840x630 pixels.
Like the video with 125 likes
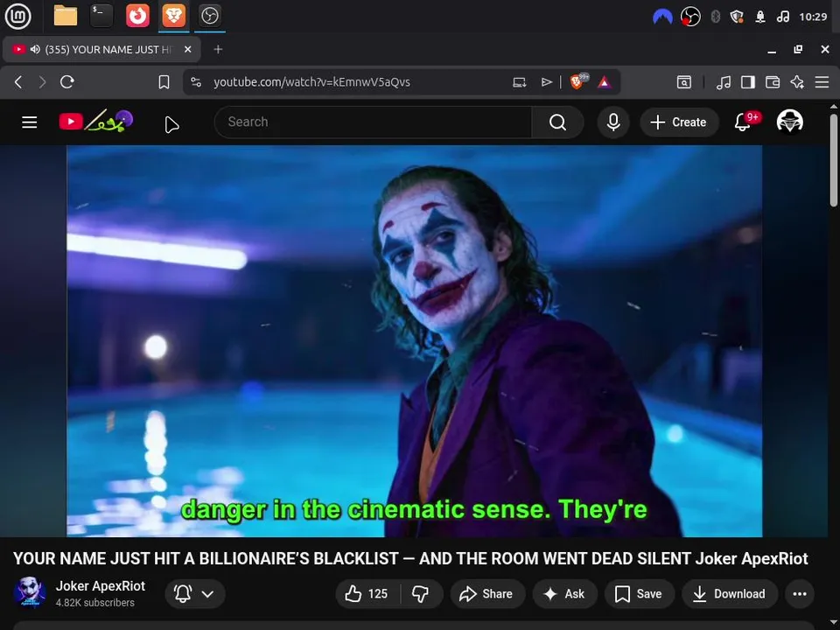(x=367, y=593)
